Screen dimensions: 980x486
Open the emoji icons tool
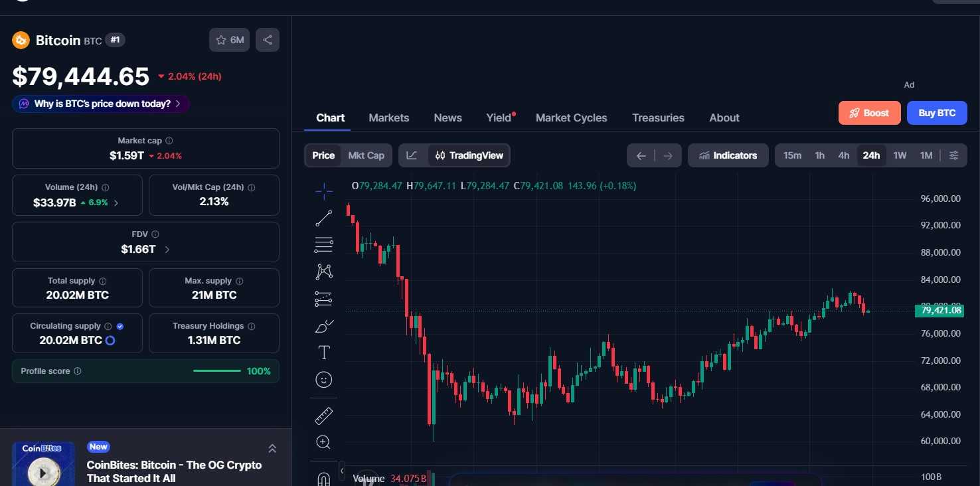324,380
